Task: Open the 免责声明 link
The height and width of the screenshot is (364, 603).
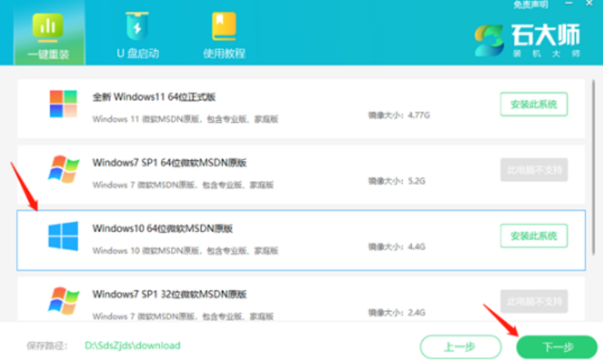Action: point(529,5)
